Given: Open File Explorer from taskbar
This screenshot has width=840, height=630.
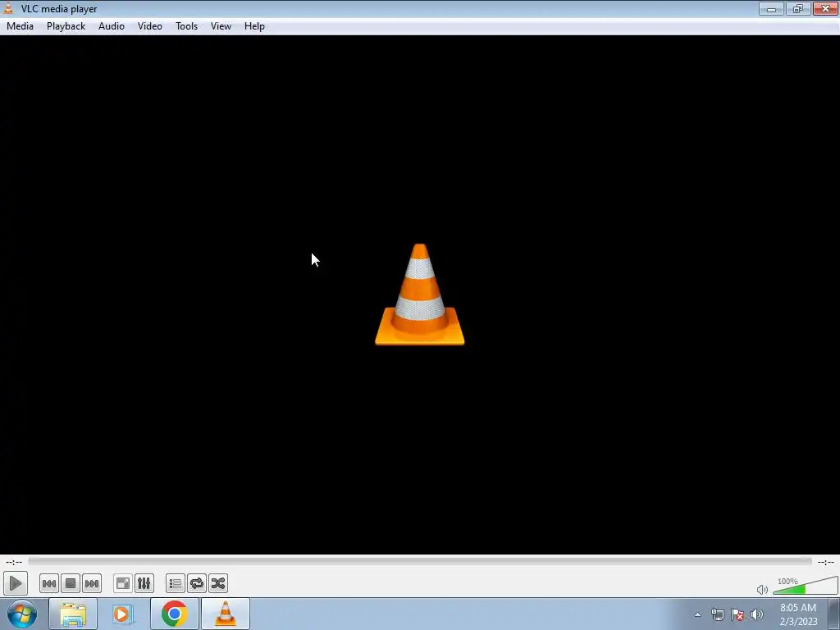Looking at the screenshot, I should (x=73, y=614).
